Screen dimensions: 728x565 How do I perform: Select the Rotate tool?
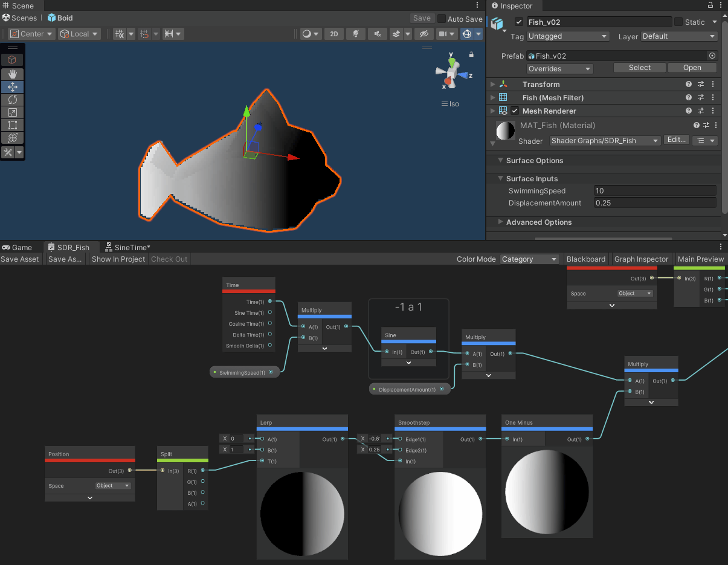click(x=12, y=100)
